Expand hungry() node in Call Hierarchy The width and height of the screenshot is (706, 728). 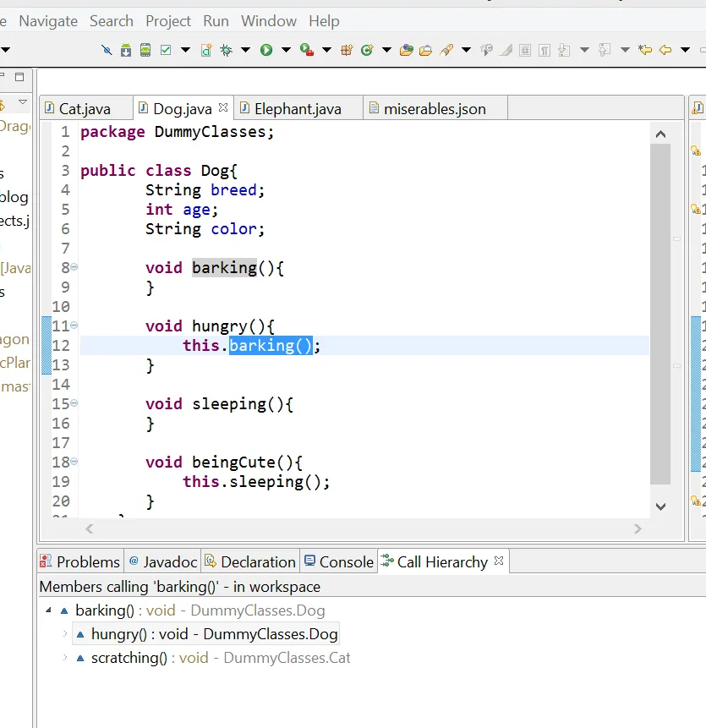tap(64, 633)
